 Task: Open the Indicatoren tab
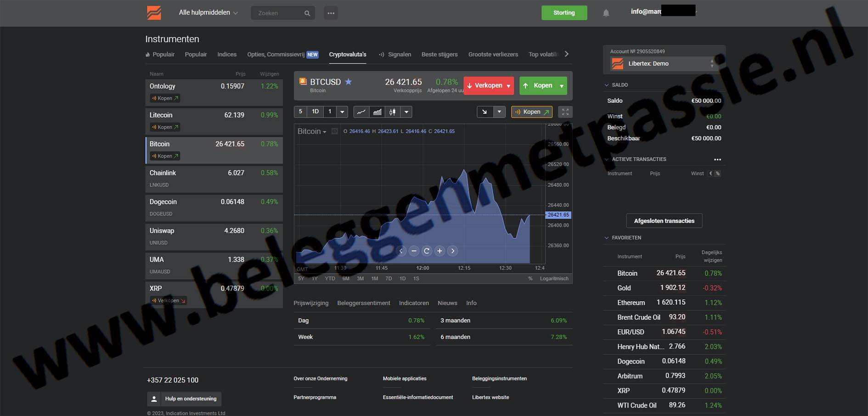pyautogui.click(x=414, y=303)
